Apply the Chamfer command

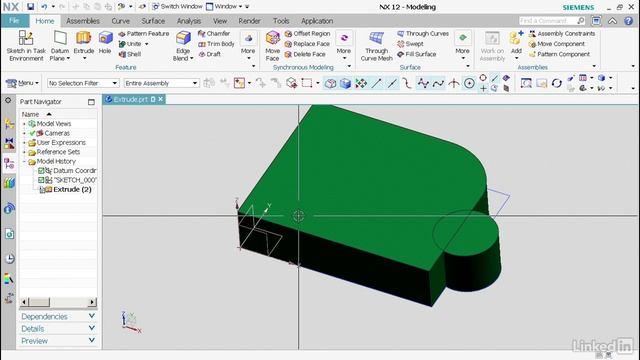(214, 33)
